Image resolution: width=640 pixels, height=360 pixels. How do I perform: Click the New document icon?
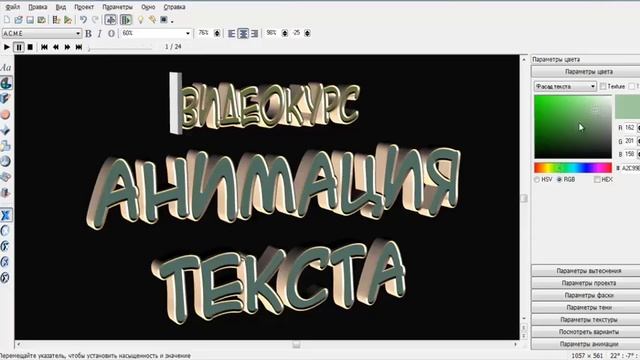tap(7, 20)
